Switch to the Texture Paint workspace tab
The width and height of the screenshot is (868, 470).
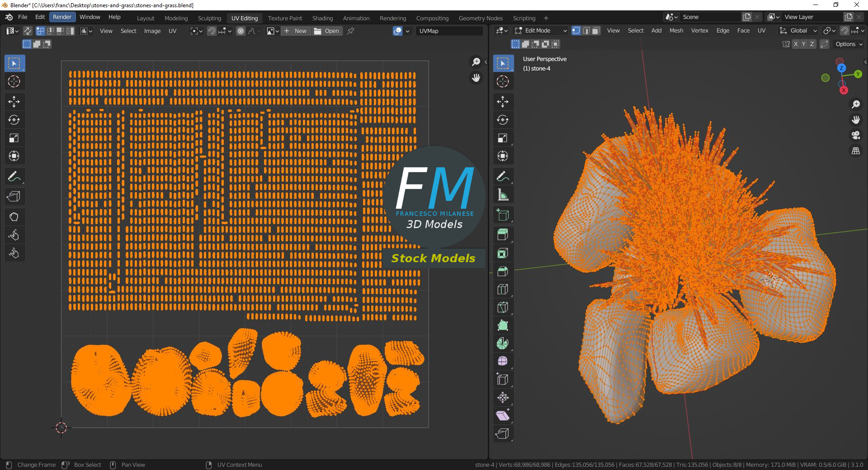pos(285,18)
